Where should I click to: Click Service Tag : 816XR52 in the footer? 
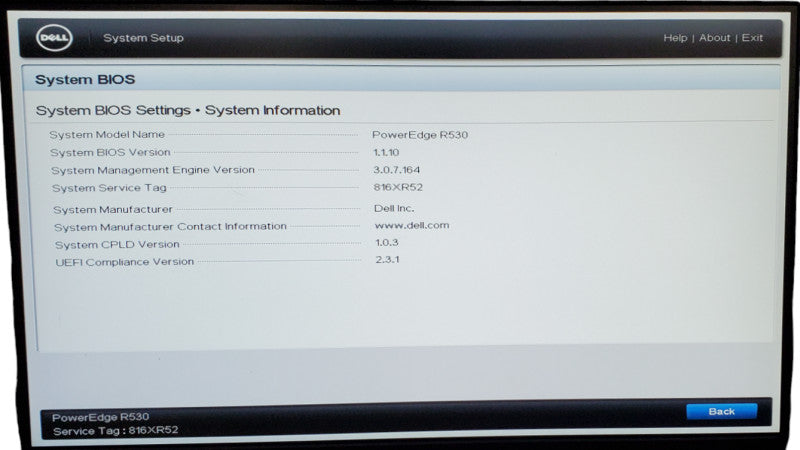coord(115,431)
